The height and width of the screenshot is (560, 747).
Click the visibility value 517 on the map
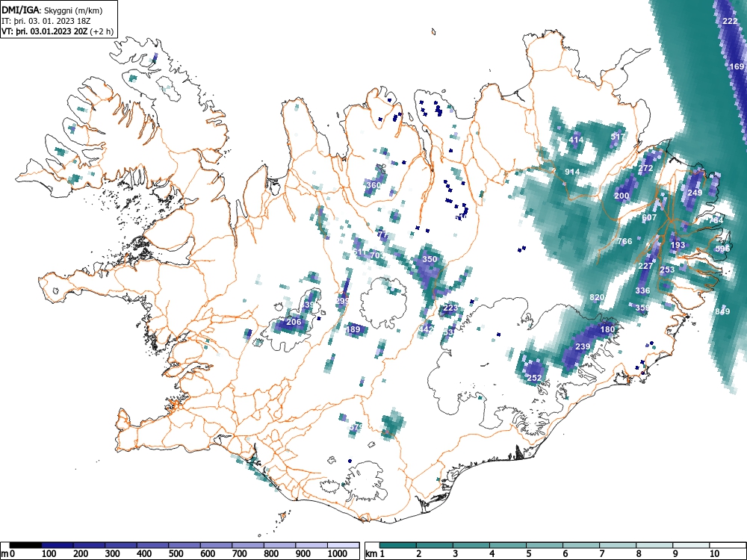pyautogui.click(x=618, y=137)
